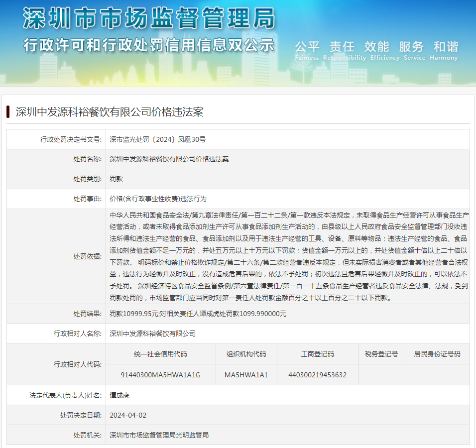Click the 税务登记号 column header

(381, 354)
